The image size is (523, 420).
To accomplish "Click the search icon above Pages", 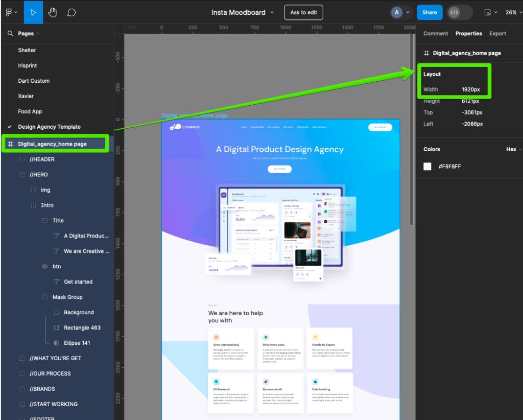I will (11, 33).
